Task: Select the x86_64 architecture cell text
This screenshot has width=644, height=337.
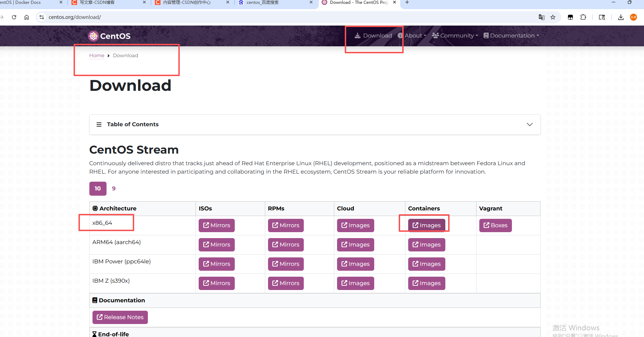Action: [x=102, y=223]
